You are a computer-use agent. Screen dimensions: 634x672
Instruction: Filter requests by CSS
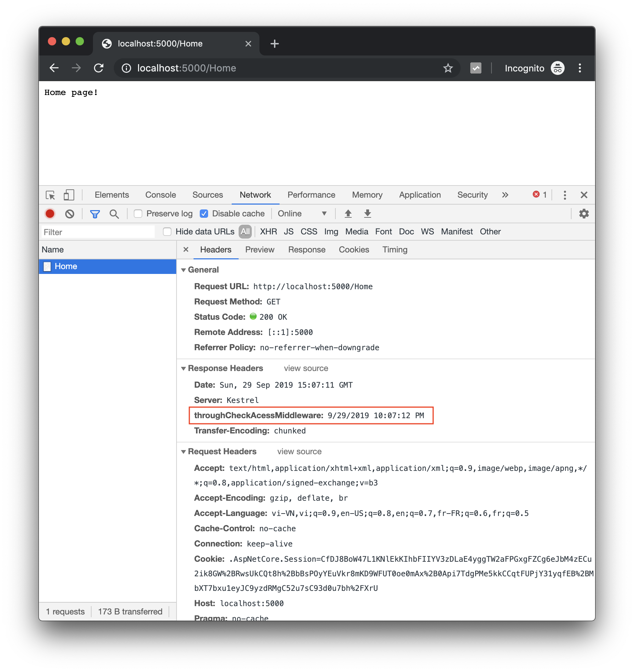click(309, 232)
